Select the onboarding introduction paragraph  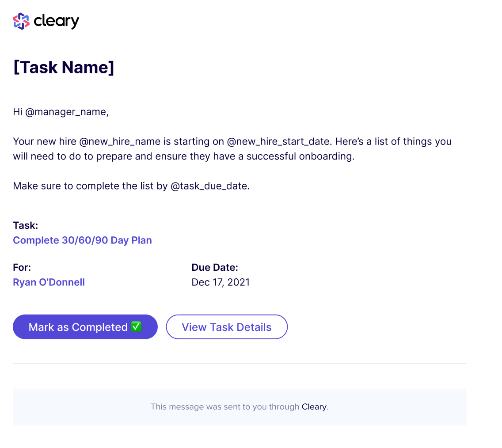tap(232, 149)
